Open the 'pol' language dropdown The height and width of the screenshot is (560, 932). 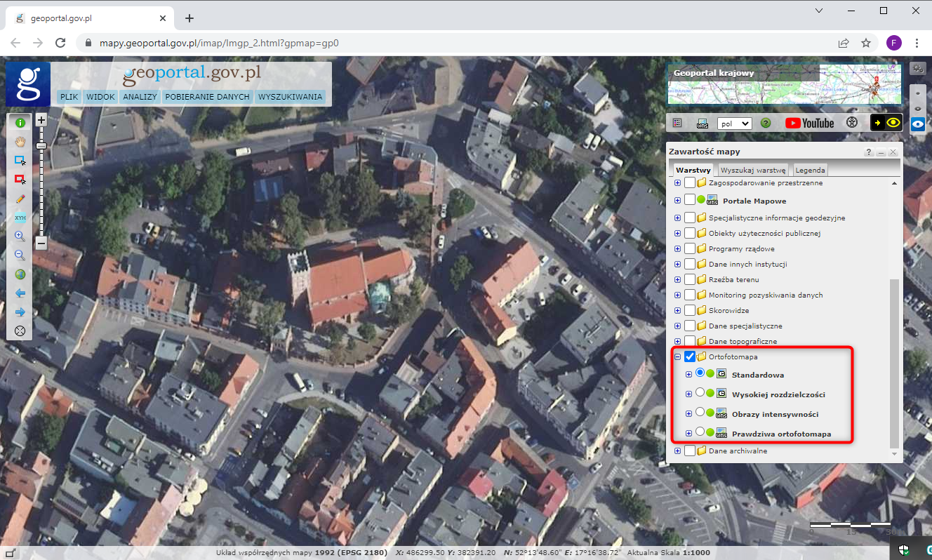pyautogui.click(x=735, y=123)
